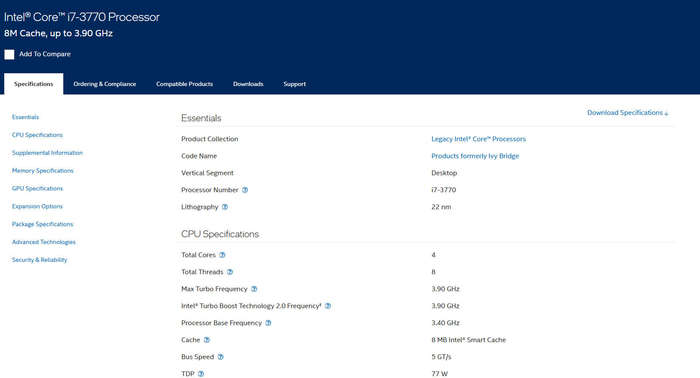The width and height of the screenshot is (700, 378).
Task: Click help icon beside Total Cores
Action: point(222,255)
